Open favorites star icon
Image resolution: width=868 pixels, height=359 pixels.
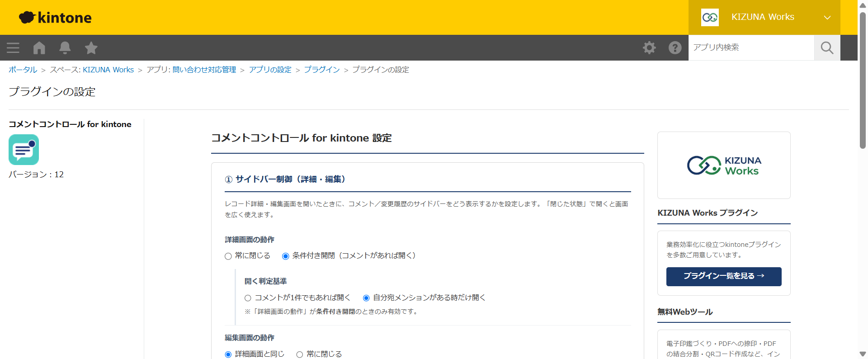tap(91, 47)
